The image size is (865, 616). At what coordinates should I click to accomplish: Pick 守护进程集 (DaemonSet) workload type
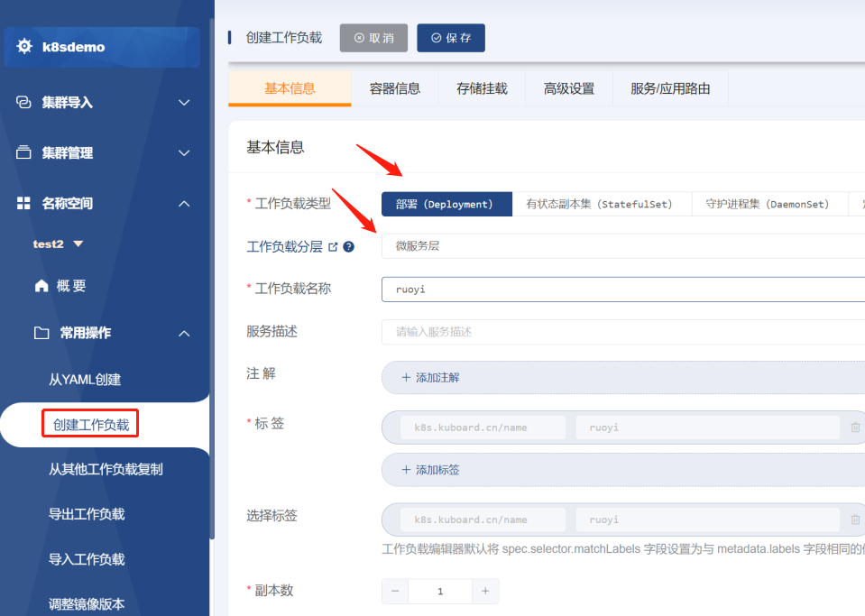pos(768,205)
